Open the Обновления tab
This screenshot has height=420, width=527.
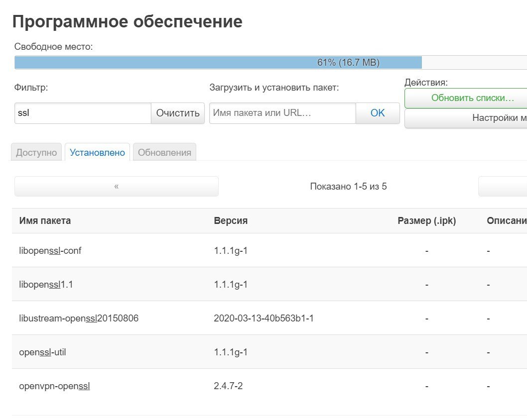[x=164, y=152]
